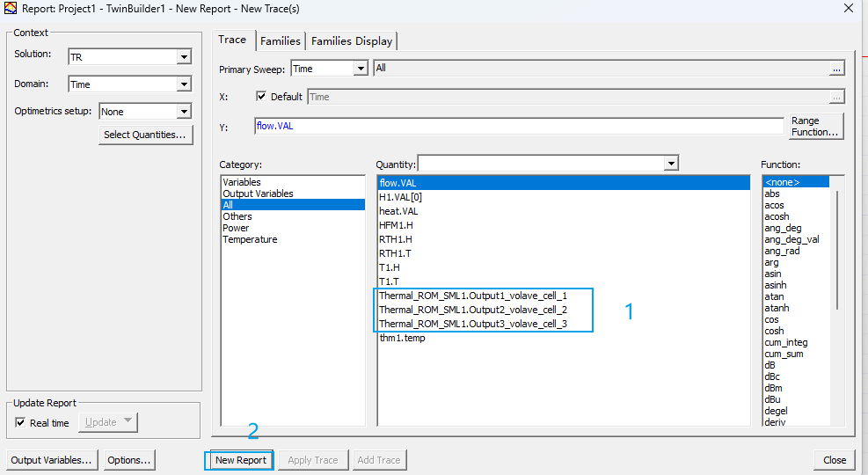The height and width of the screenshot is (475, 868).
Task: Open the Optimetrics setup dropdown
Action: click(184, 113)
